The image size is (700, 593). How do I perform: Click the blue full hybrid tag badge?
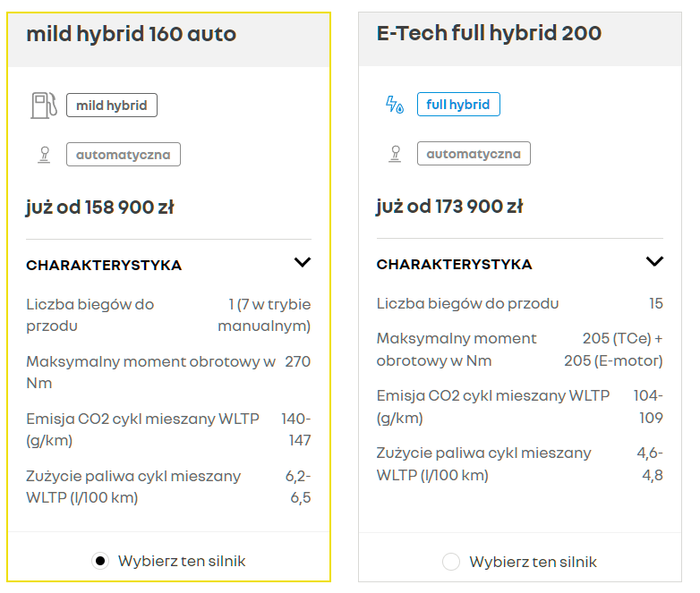coord(458,105)
